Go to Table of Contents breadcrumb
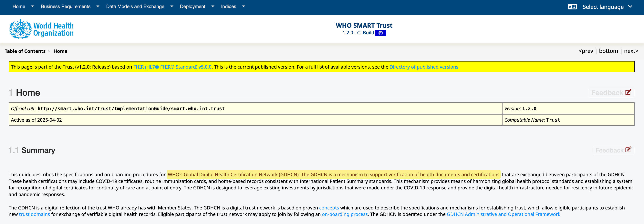 25,51
